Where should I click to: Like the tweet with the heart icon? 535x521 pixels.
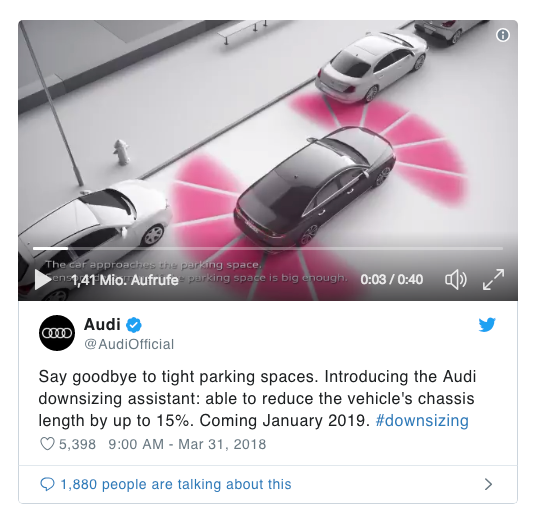(x=47, y=444)
